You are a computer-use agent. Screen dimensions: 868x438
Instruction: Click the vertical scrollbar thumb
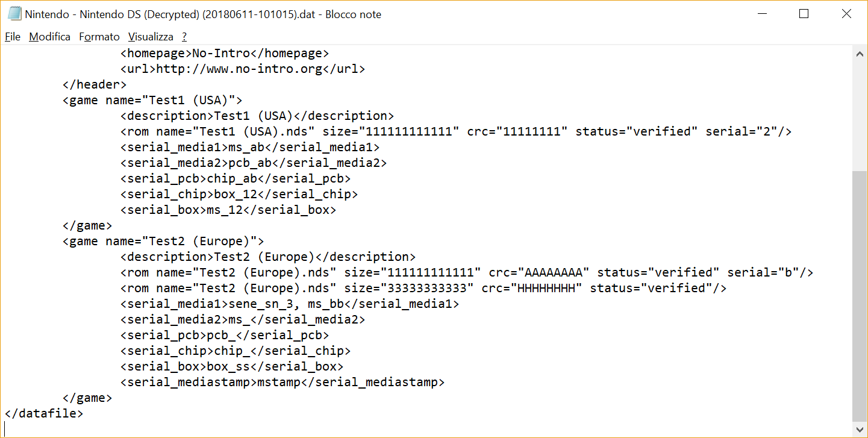pyautogui.click(x=860, y=295)
